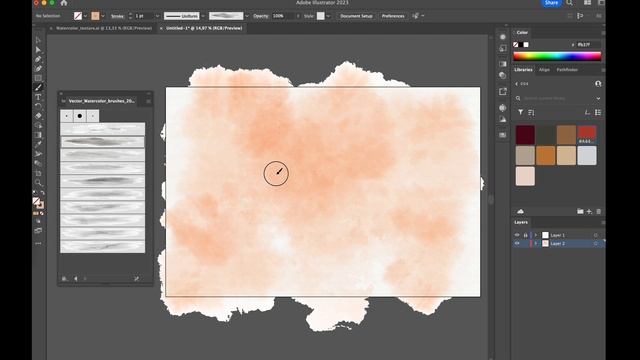Go back from the current library
The image size is (640, 360).
516,84
